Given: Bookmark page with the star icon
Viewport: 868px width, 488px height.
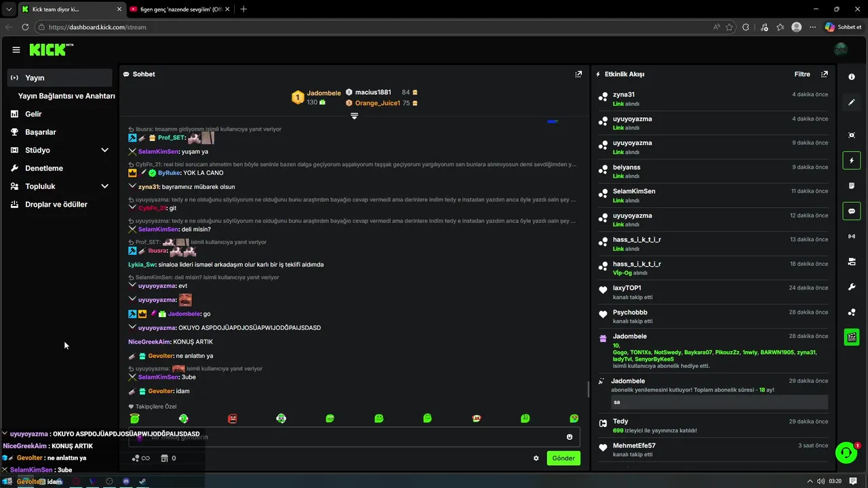Looking at the screenshot, I should pos(729,27).
